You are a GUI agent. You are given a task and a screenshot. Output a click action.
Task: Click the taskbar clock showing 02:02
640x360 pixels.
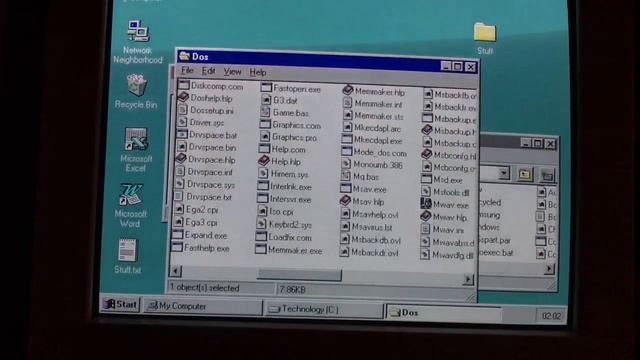551,316
